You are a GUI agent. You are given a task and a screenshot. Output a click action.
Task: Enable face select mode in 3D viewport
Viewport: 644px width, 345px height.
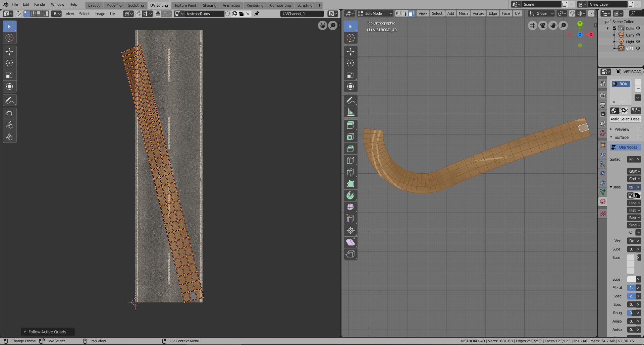pos(411,13)
